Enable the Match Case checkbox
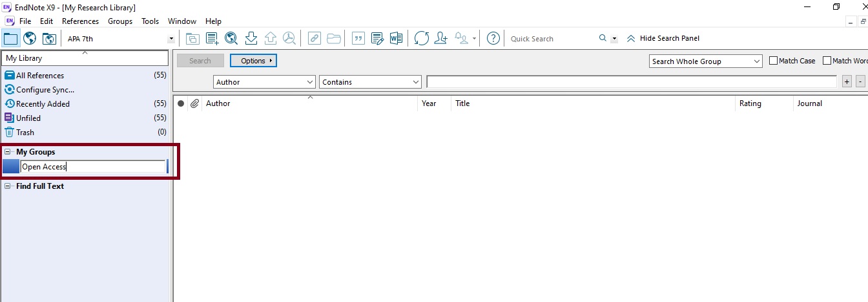This screenshot has height=302, width=868. tap(774, 61)
